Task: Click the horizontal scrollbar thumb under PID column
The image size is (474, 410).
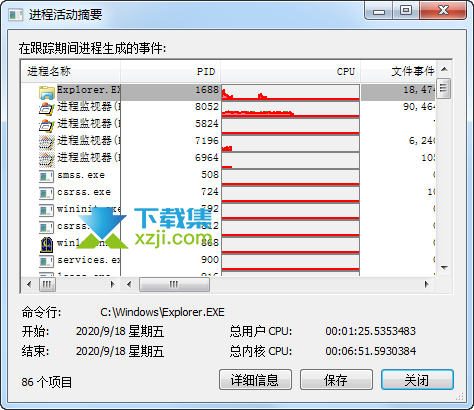Action: pos(174,284)
